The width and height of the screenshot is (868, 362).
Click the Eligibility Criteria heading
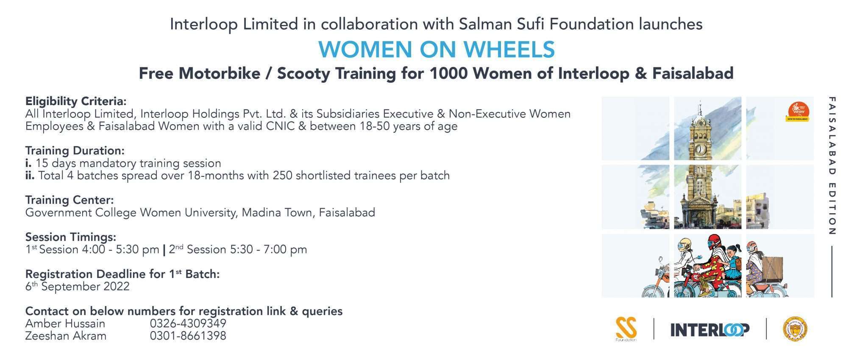click(76, 101)
